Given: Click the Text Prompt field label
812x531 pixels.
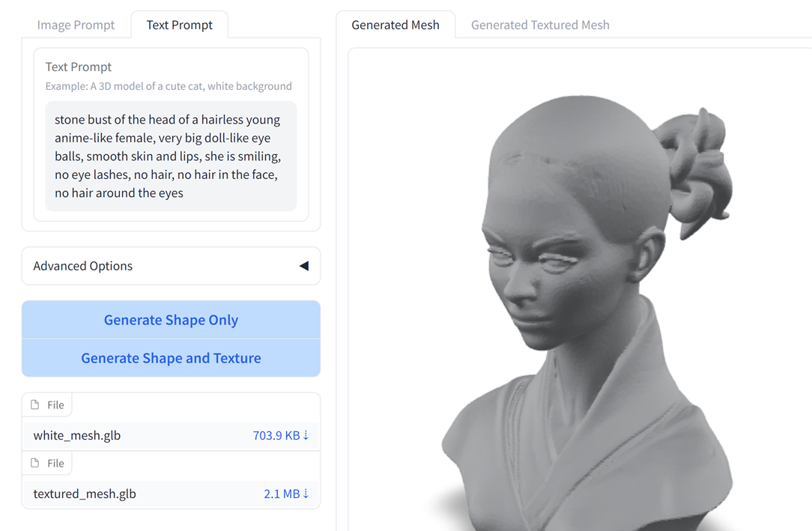Looking at the screenshot, I should tap(78, 67).
